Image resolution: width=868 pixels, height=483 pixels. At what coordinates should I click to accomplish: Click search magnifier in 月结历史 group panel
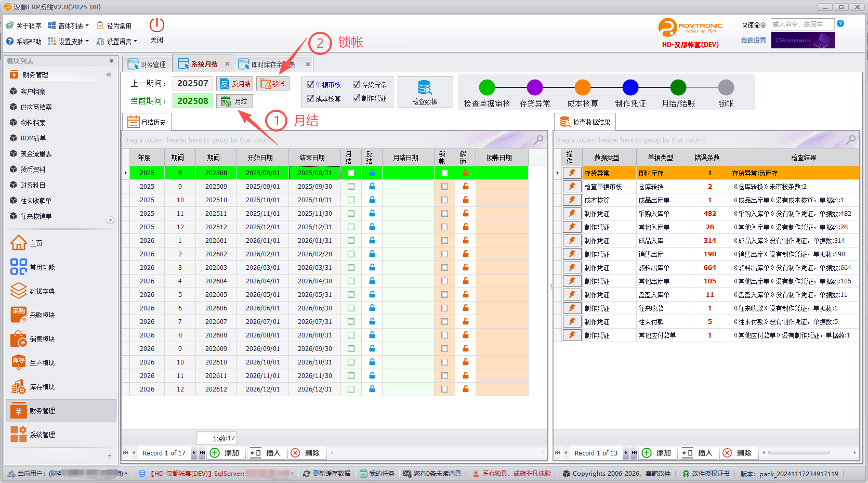(538, 140)
